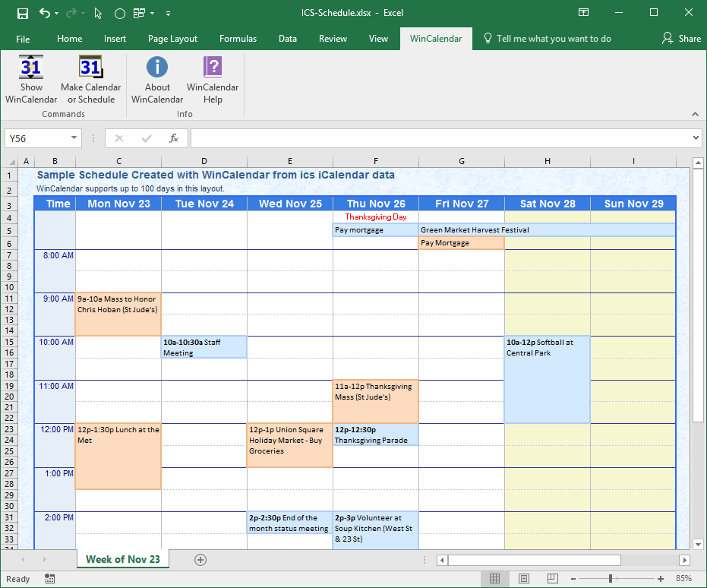Click the Insert Function fx icon
Image resolution: width=707 pixels, height=588 pixels.
(174, 138)
